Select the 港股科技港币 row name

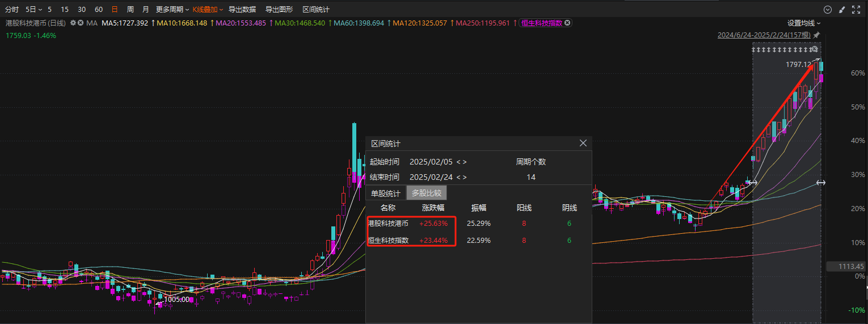tap(388, 224)
